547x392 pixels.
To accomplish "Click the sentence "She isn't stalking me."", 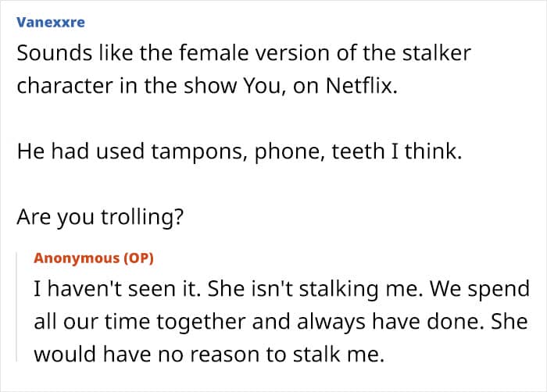I will click(x=285, y=290).
